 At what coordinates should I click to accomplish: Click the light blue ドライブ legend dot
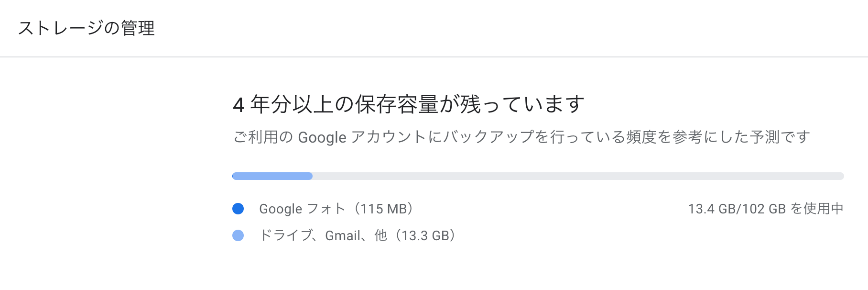(x=238, y=235)
